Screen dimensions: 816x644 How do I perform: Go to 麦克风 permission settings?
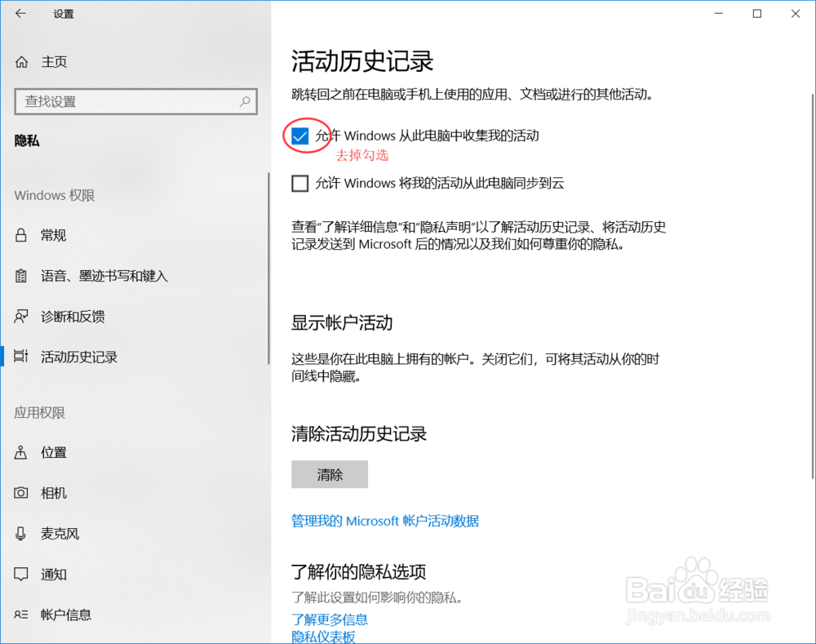[x=60, y=534]
